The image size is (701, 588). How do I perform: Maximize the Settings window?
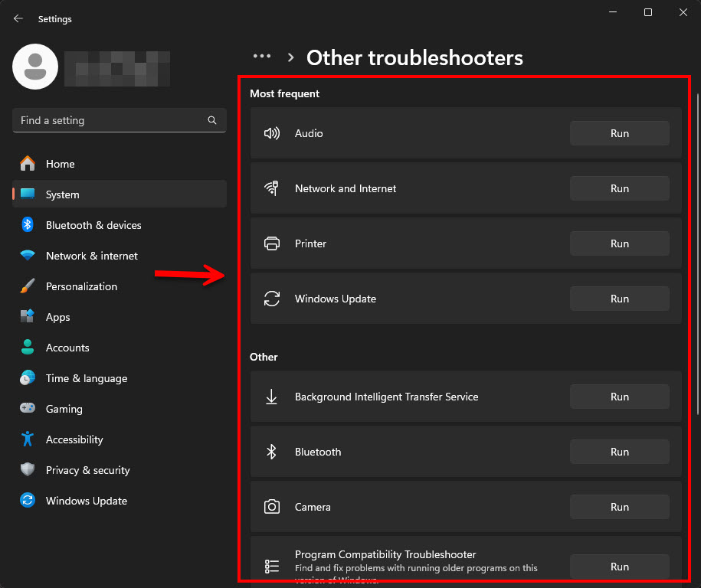648,12
